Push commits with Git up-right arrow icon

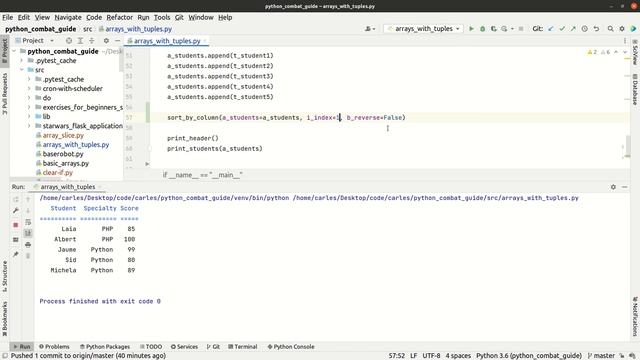[x=573, y=29]
